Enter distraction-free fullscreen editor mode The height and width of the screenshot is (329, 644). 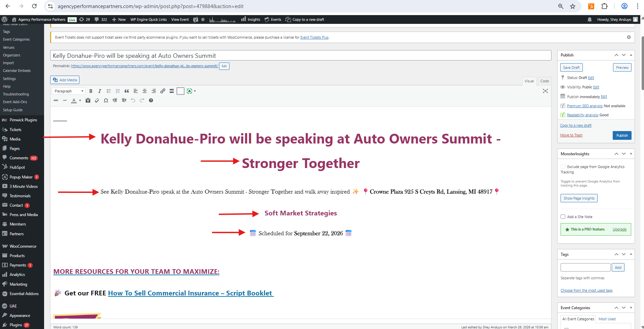click(545, 91)
